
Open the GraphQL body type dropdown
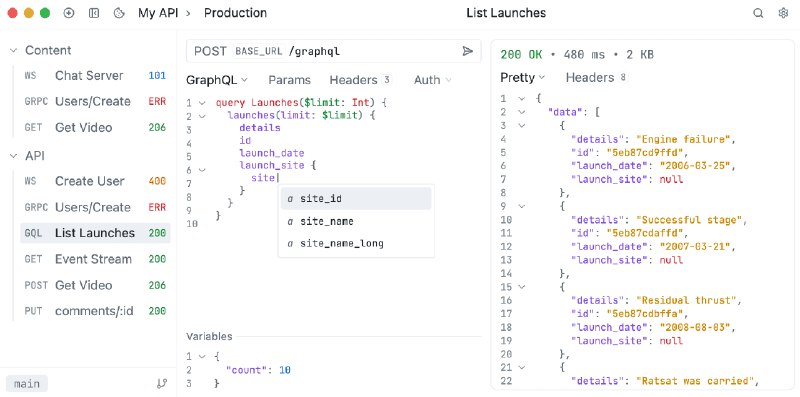click(x=217, y=80)
